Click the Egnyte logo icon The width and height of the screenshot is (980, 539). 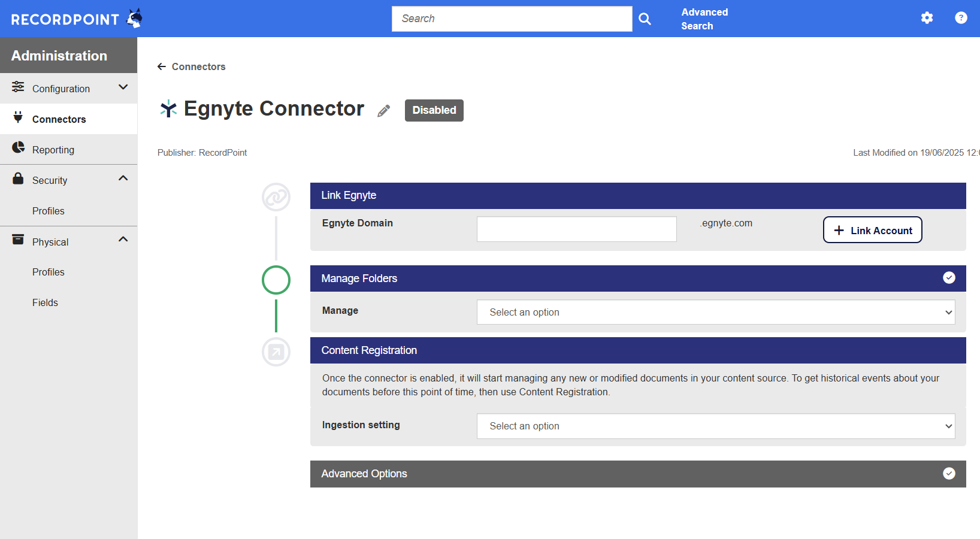point(168,108)
